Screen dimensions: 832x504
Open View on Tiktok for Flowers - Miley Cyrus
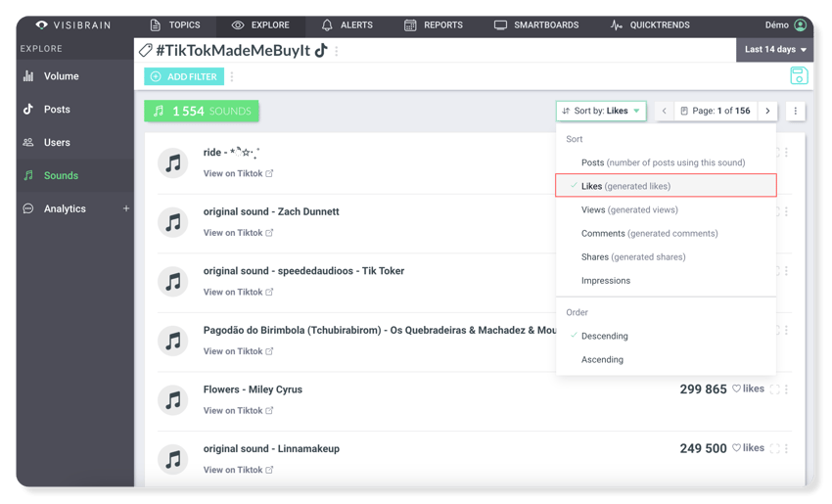pyautogui.click(x=238, y=411)
